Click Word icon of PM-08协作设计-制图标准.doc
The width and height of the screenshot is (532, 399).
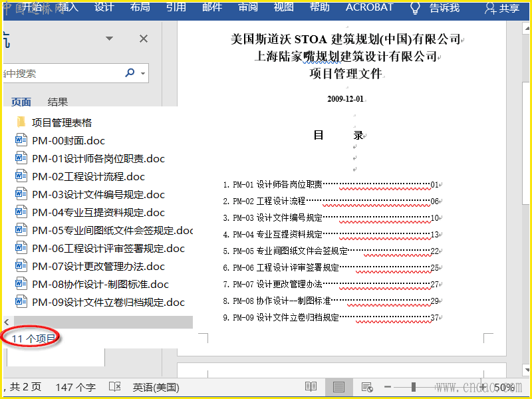point(21,284)
